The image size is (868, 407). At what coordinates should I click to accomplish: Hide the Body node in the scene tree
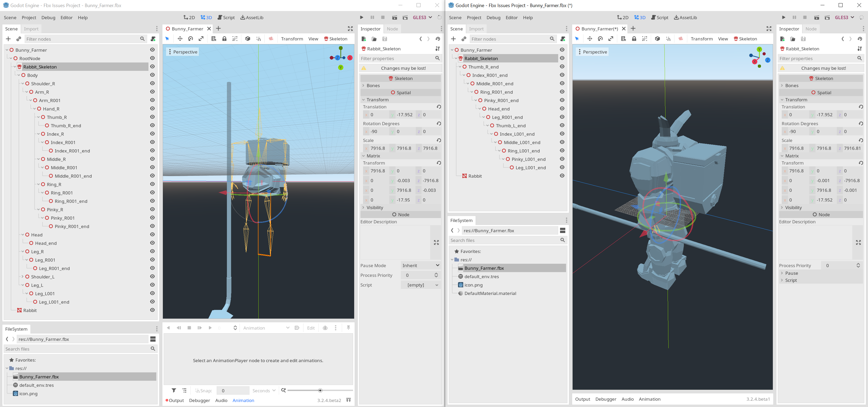153,75
